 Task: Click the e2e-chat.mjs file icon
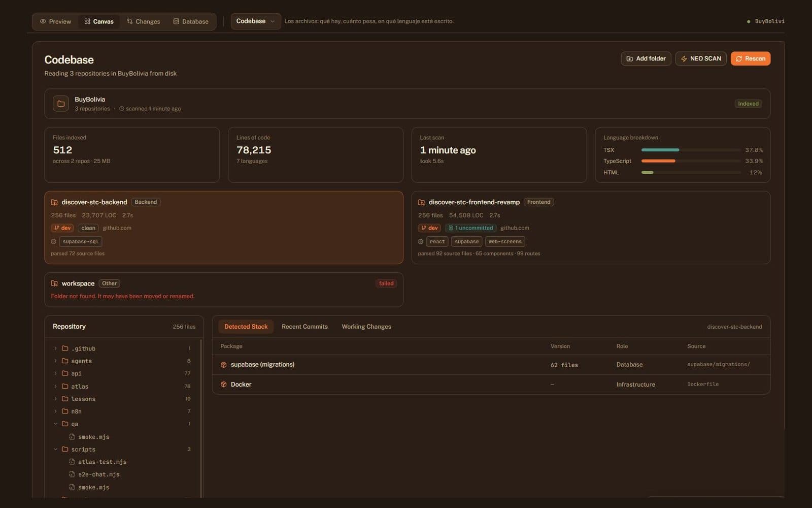[72, 474]
